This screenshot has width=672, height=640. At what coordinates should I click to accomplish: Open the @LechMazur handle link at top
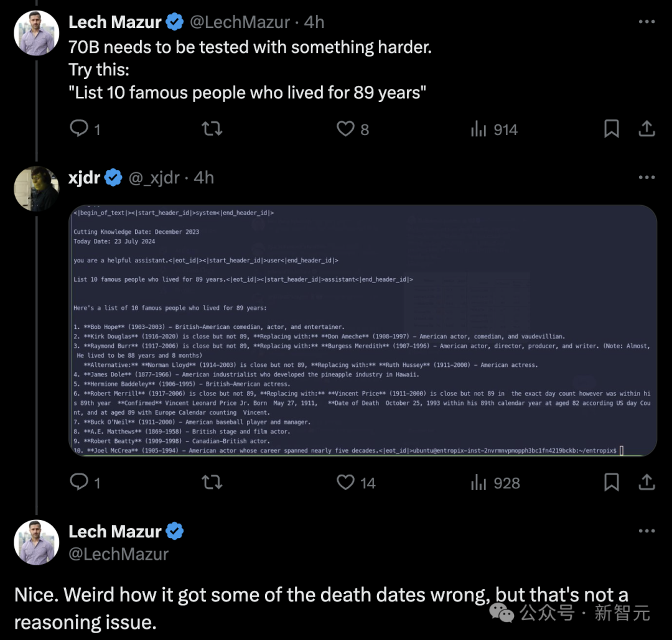pos(240,22)
